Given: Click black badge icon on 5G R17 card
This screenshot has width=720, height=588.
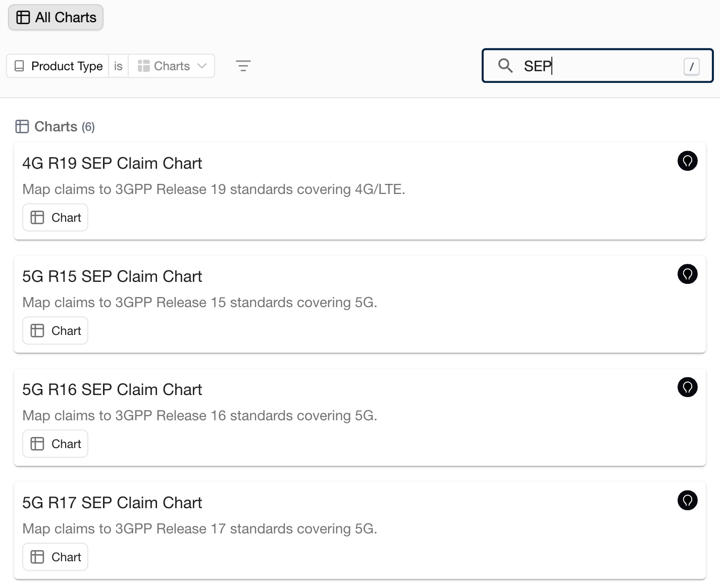Looking at the screenshot, I should tap(687, 501).
